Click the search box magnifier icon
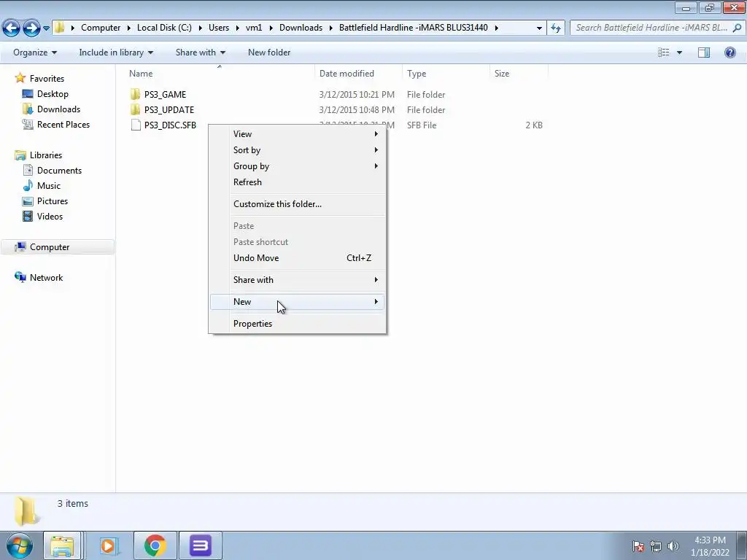747x560 pixels. (x=737, y=28)
